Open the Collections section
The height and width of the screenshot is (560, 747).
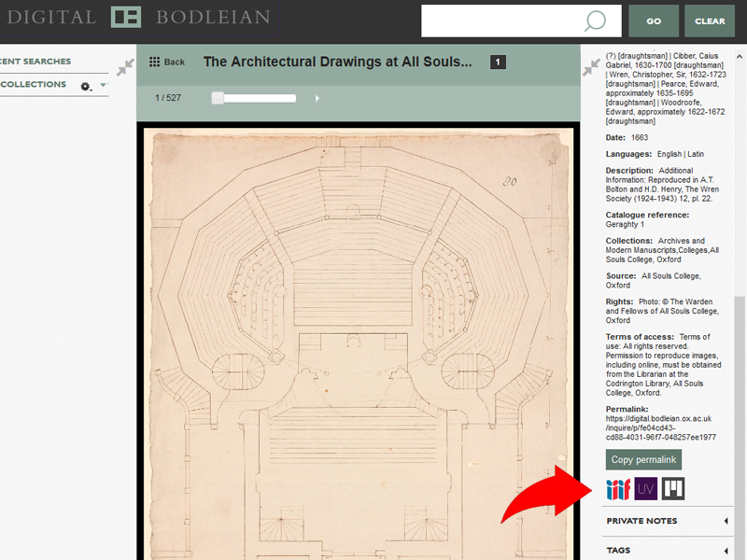click(34, 84)
